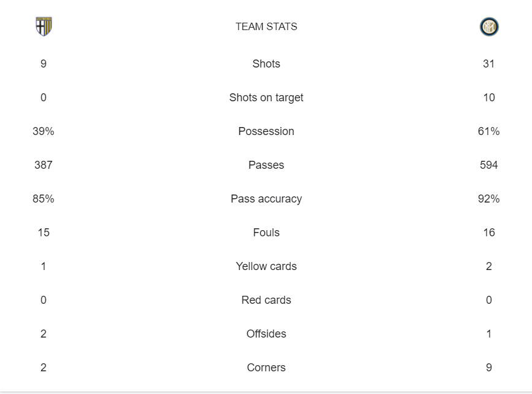Select the TEAM STATS heading
532x394 pixels.
(x=266, y=26)
